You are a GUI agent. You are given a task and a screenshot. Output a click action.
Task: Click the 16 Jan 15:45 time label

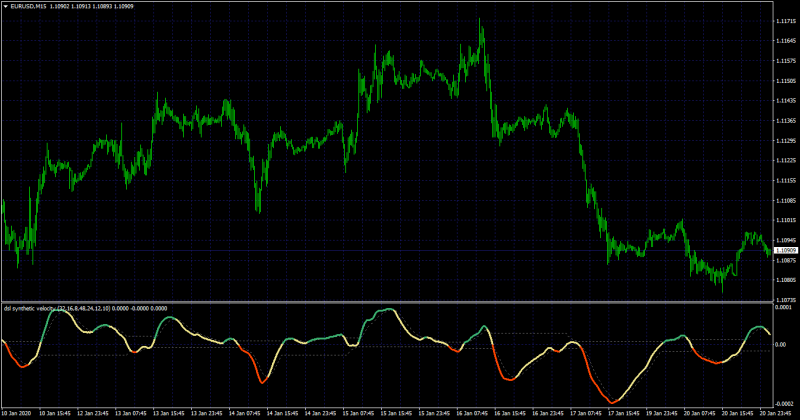coord(510,413)
